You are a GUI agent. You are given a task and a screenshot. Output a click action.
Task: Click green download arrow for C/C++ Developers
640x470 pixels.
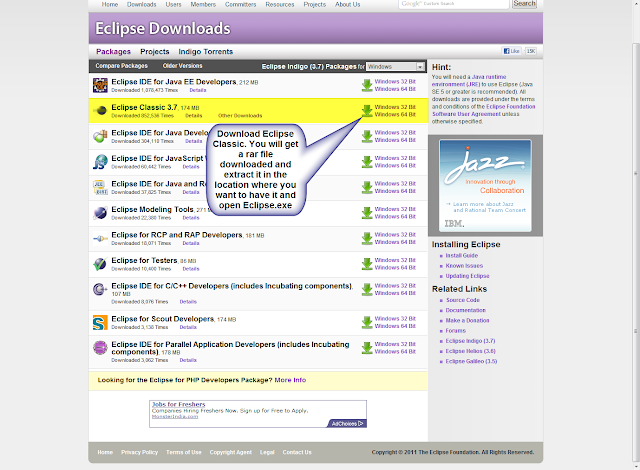coord(367,289)
